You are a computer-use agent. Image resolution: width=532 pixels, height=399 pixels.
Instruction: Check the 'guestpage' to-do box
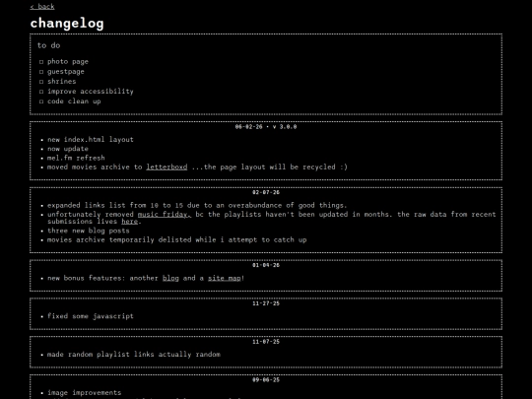(41, 72)
